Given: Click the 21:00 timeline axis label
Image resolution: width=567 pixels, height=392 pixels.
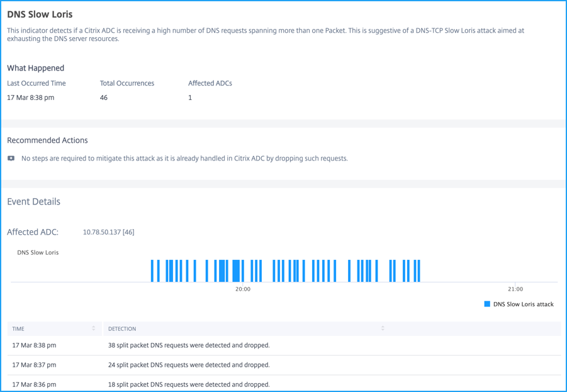Looking at the screenshot, I should (515, 289).
